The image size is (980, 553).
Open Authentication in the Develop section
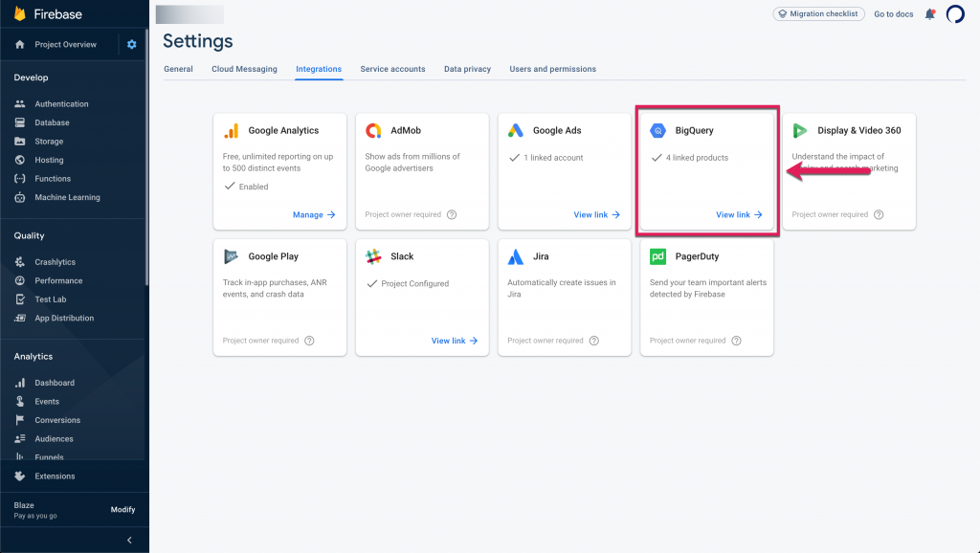(61, 104)
